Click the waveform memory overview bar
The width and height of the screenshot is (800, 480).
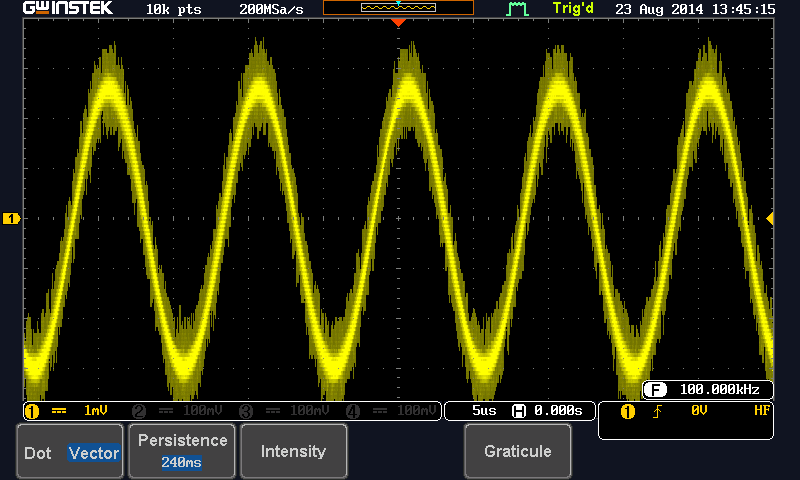398,8
